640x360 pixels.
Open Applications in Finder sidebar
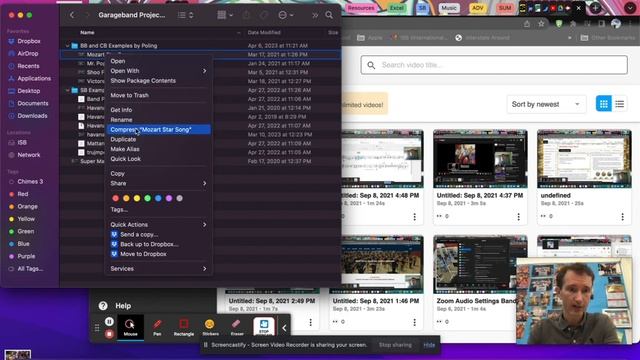[29, 78]
